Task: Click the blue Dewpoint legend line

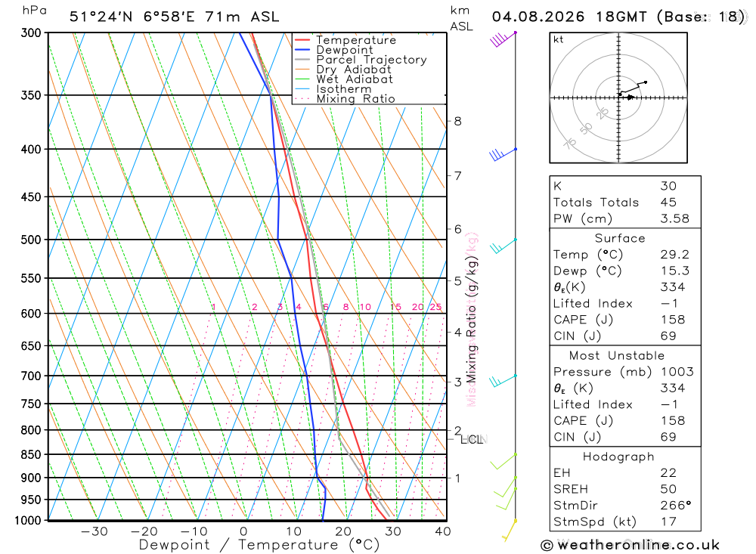Action: (x=302, y=50)
